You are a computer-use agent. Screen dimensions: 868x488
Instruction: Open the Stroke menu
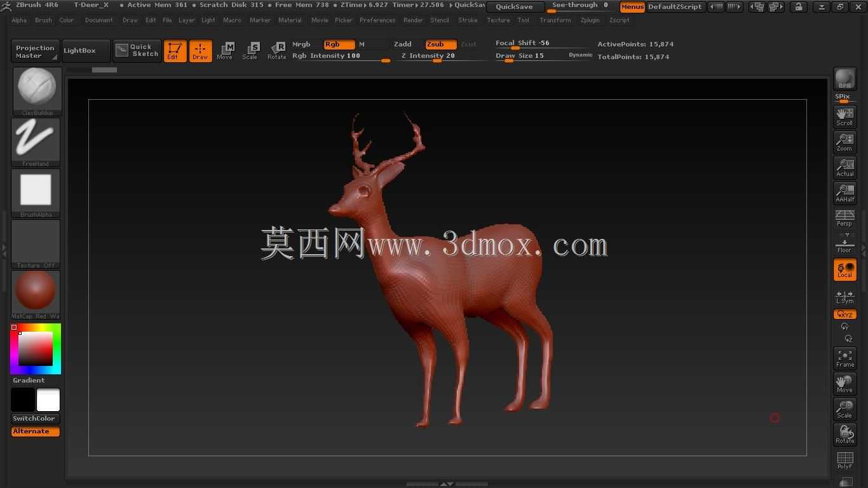(x=468, y=20)
